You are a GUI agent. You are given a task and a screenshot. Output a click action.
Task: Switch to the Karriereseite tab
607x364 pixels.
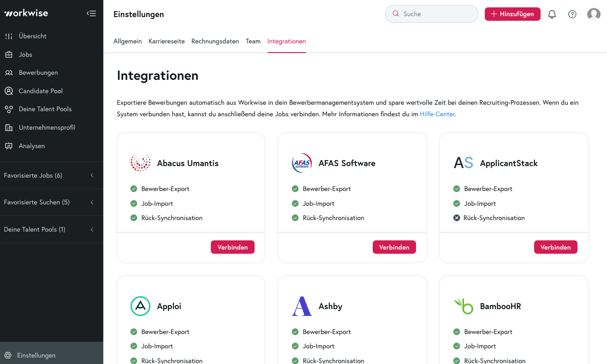pyautogui.click(x=167, y=41)
